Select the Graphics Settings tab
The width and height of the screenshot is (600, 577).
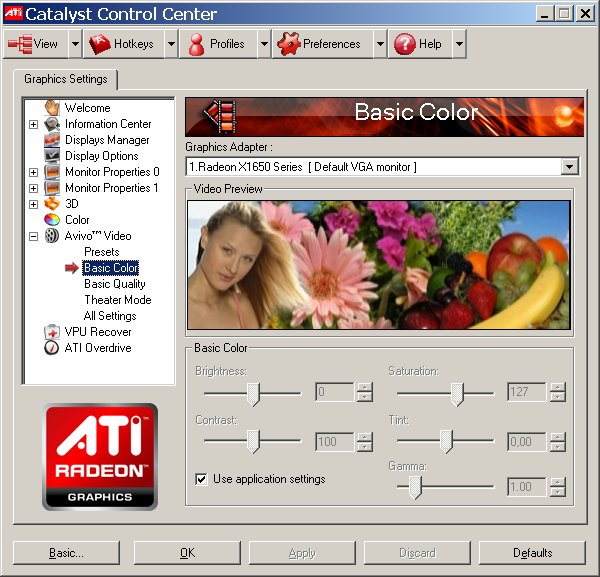[66, 79]
